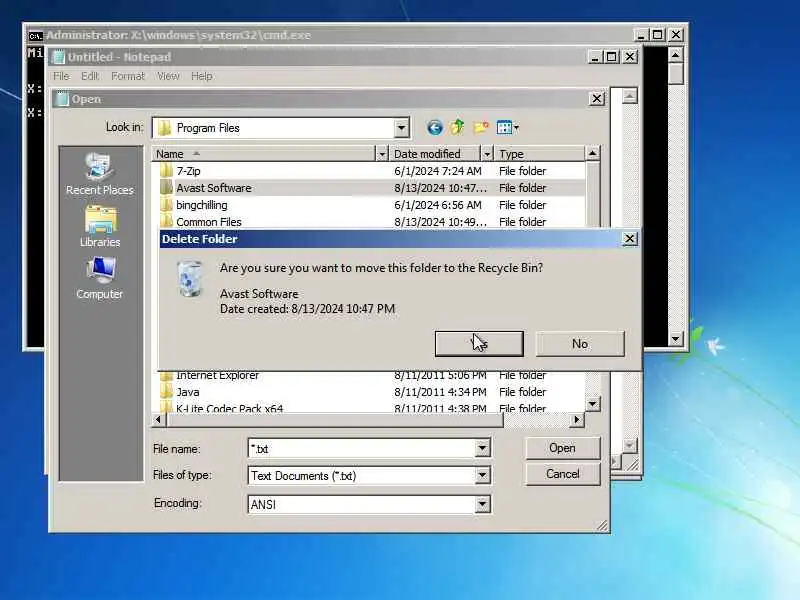Open the Help menu in Notepad
This screenshot has height=600, width=800.
coord(202,76)
